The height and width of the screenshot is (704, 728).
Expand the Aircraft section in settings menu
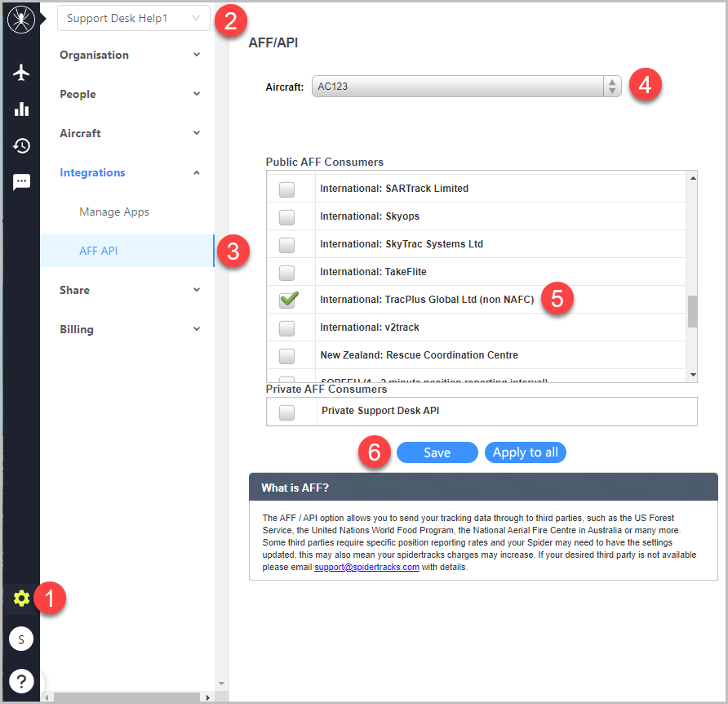pos(130,133)
